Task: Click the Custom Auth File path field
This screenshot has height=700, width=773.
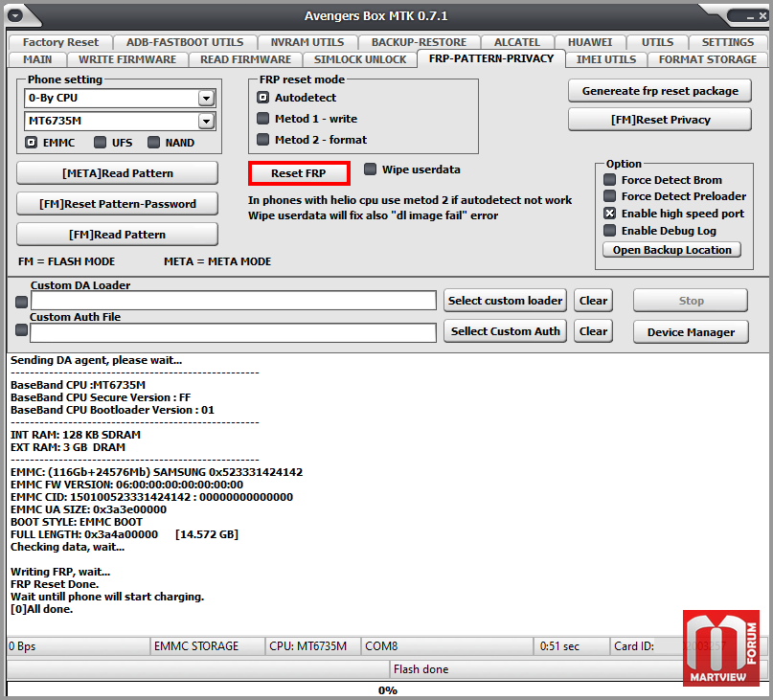Action: coord(233,332)
